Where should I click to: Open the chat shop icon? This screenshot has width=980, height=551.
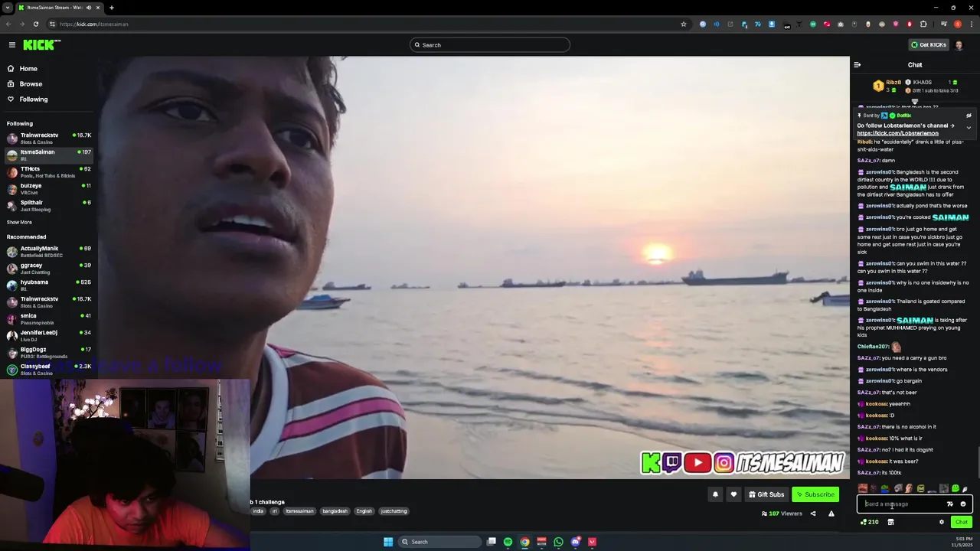pyautogui.click(x=890, y=522)
